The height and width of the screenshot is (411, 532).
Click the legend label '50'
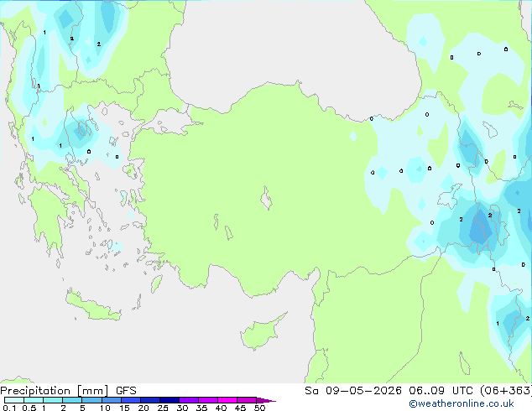[259, 408]
